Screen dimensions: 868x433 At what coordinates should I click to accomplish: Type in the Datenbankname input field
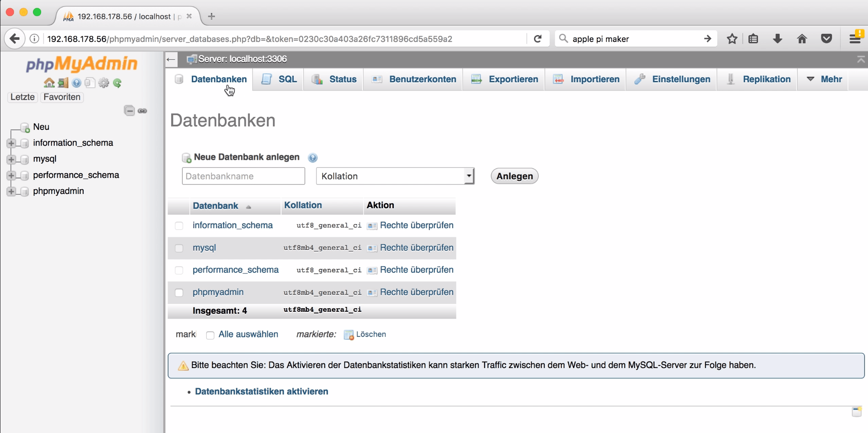pos(243,176)
